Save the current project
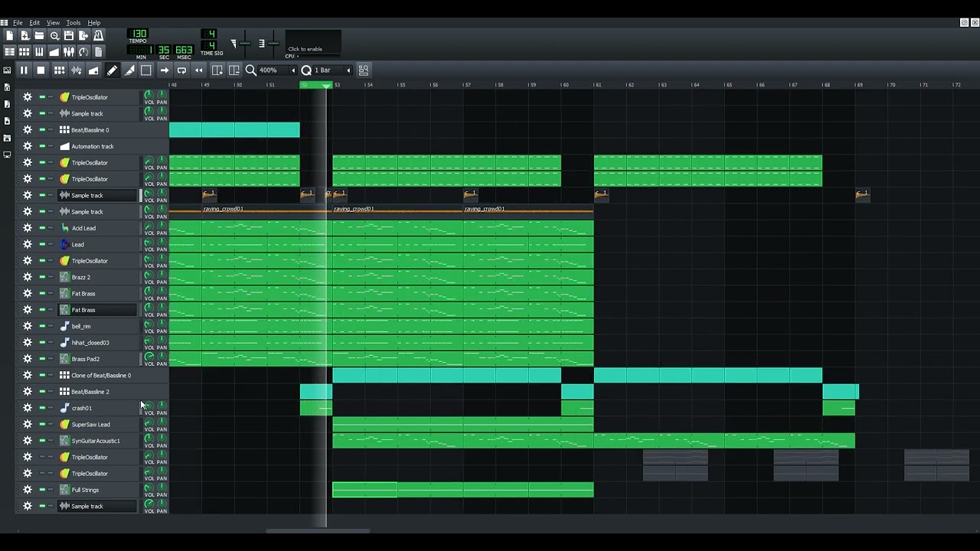 coord(69,35)
